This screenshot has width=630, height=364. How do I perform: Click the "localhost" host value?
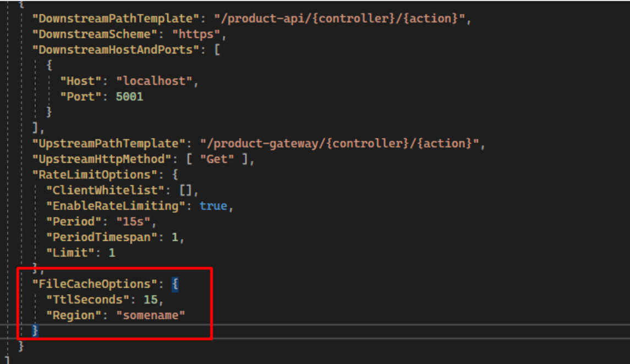coord(154,81)
